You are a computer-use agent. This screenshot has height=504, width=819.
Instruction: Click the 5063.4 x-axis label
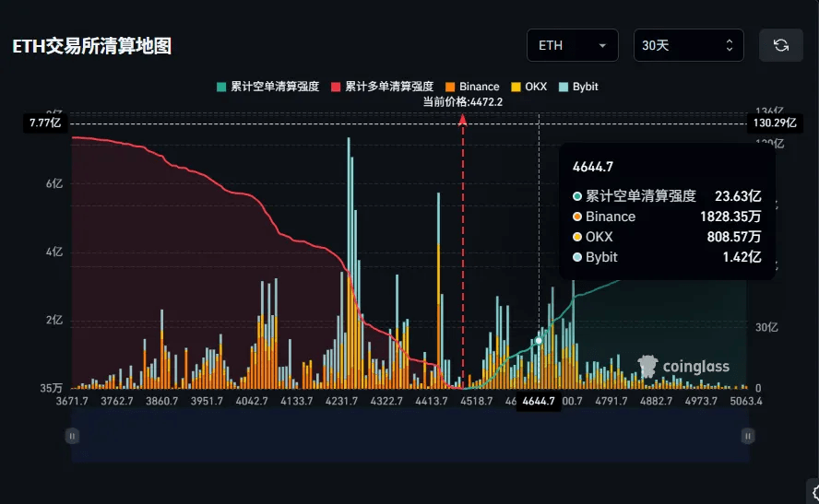click(746, 401)
